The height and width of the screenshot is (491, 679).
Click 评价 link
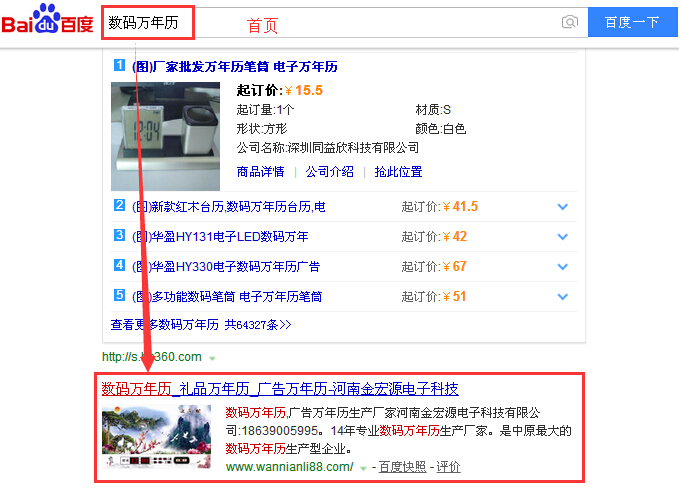[448, 467]
